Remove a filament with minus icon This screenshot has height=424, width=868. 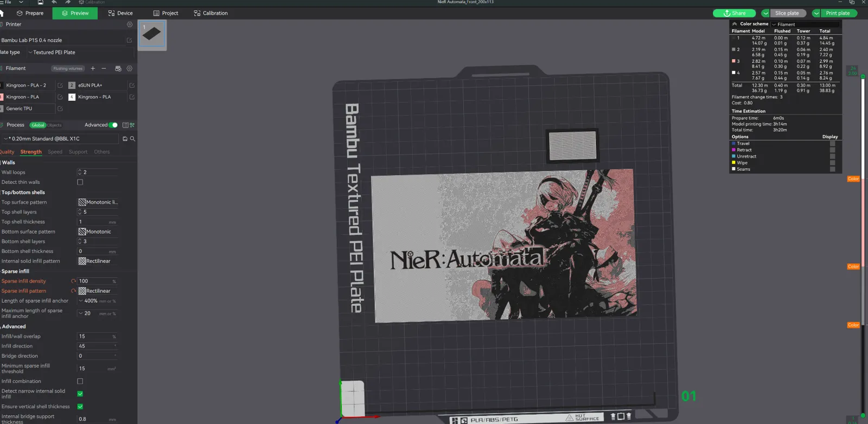104,68
